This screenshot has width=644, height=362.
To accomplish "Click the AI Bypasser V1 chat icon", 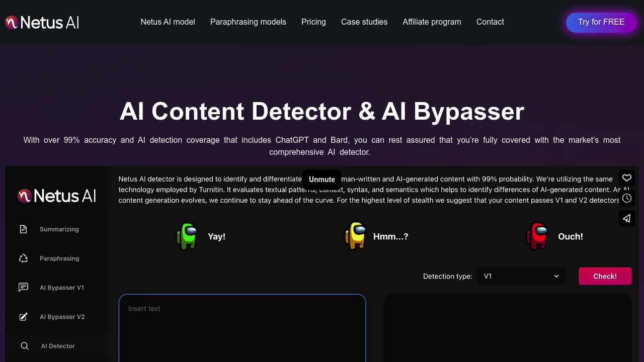I will tap(23, 288).
